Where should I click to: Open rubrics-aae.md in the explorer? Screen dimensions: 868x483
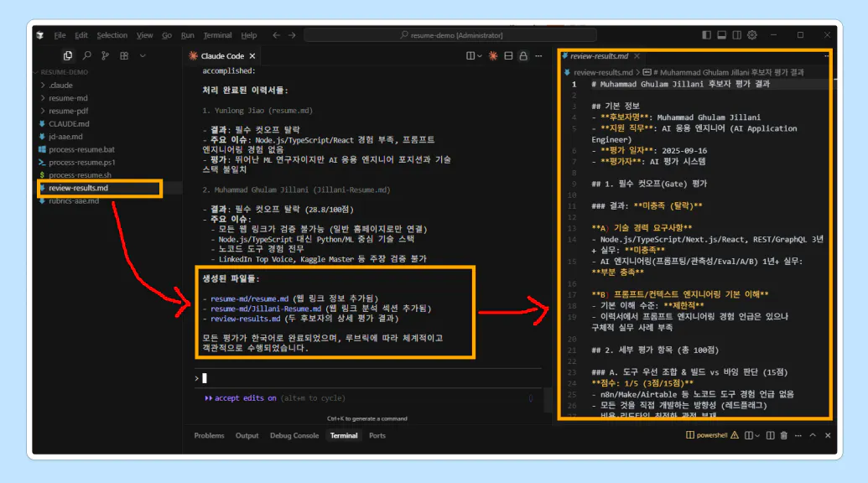(74, 201)
